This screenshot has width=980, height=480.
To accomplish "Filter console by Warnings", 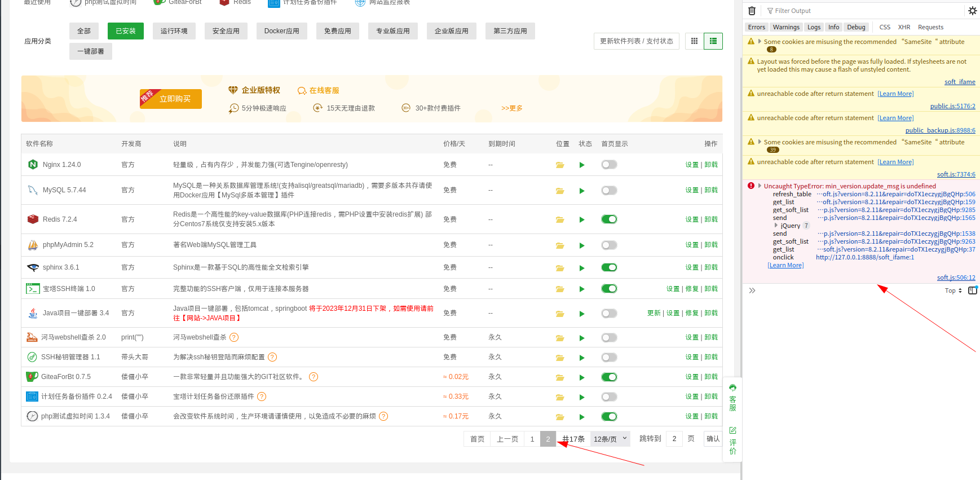I will [786, 27].
